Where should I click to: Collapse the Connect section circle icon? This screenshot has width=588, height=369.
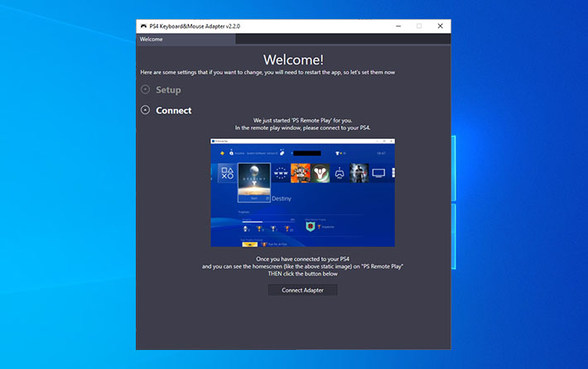(145, 110)
